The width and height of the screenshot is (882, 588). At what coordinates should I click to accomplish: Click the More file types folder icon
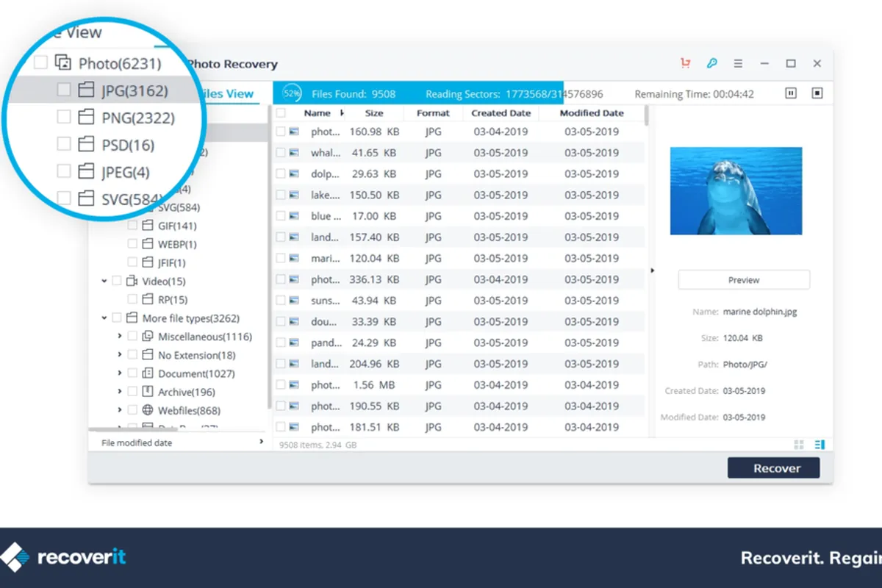[x=132, y=318]
